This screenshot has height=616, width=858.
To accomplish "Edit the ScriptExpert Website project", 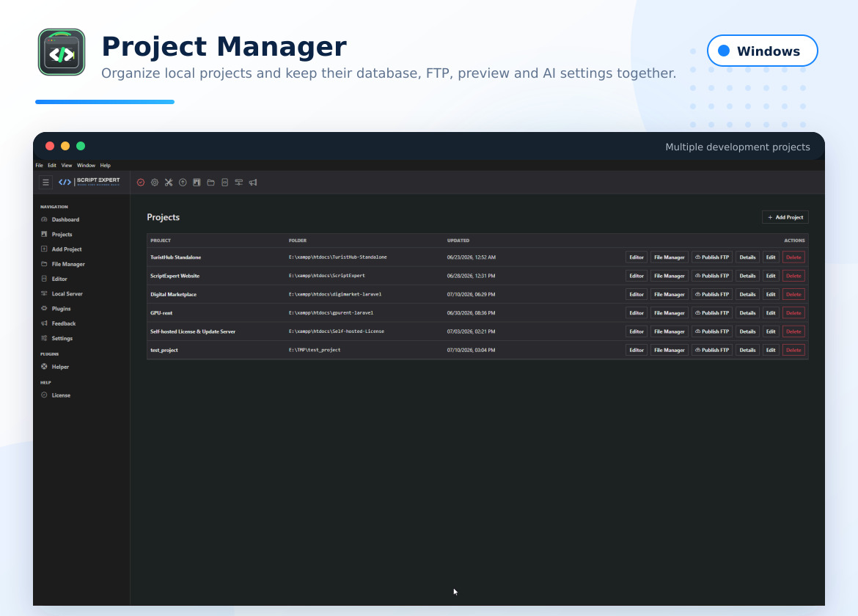I will pyautogui.click(x=771, y=276).
